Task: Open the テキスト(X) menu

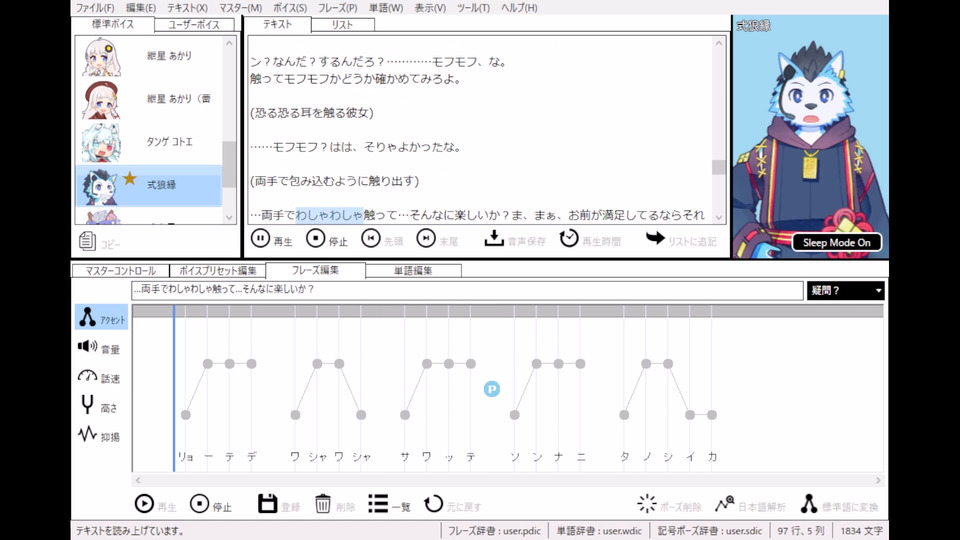Action: [187, 8]
